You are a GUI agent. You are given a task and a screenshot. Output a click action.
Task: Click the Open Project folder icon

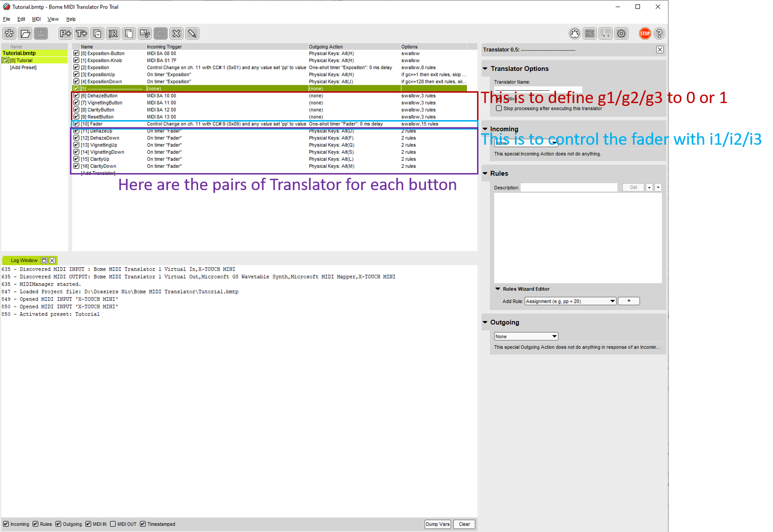point(26,34)
